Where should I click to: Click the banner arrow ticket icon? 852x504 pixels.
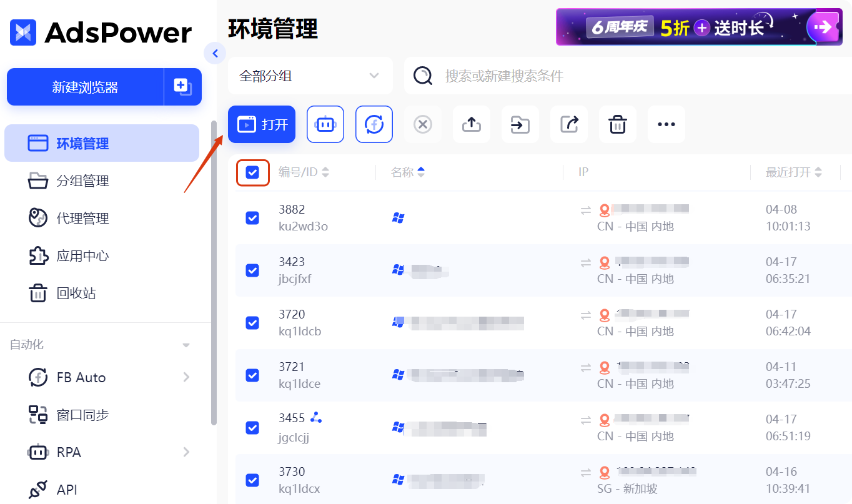point(823,27)
